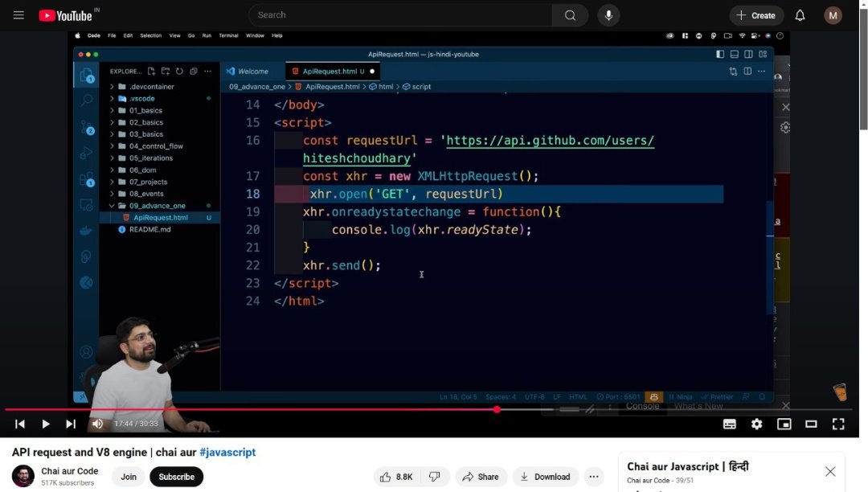Download the video
Viewport: 868px width, 492px height.
tap(545, 477)
